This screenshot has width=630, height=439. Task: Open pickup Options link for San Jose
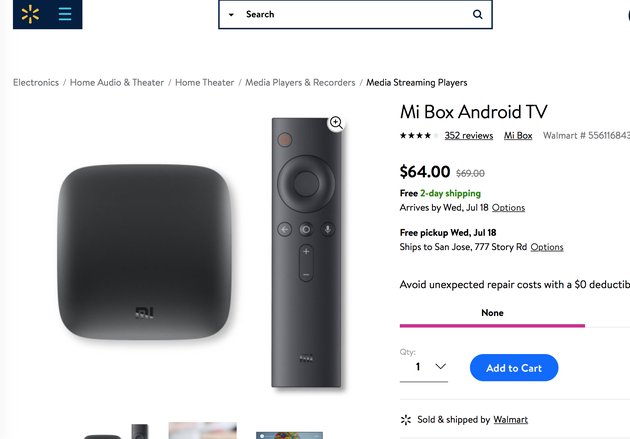pyautogui.click(x=546, y=247)
